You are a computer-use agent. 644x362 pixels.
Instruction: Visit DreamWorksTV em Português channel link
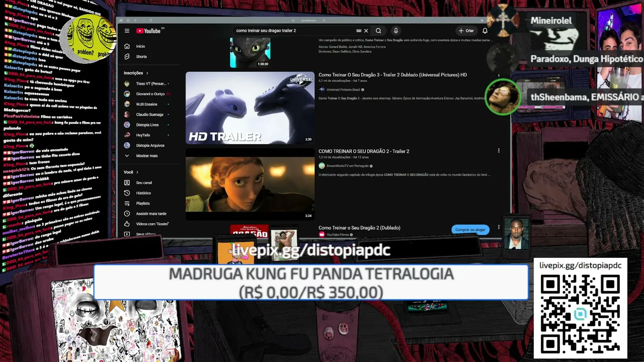click(348, 166)
